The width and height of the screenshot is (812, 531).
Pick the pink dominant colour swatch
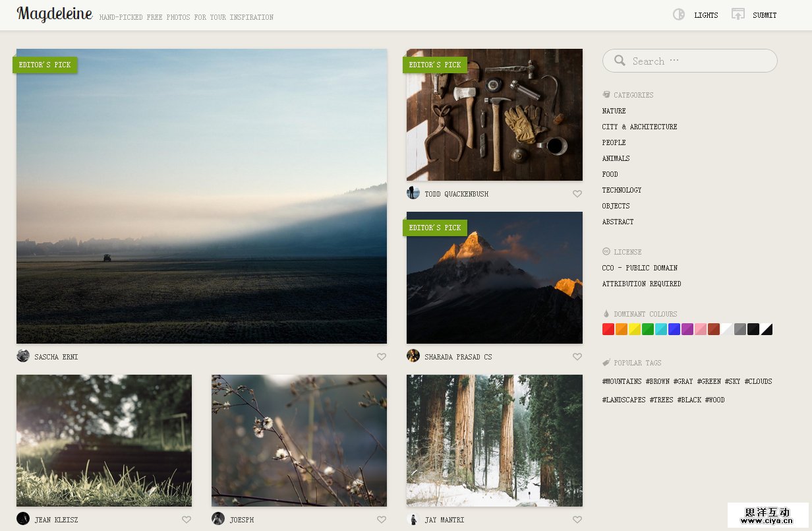coord(701,329)
